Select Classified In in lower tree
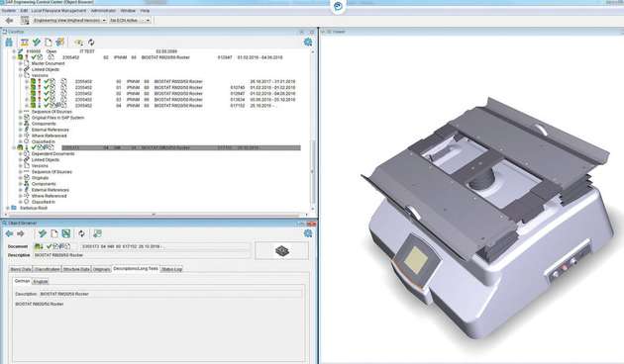Image resolution: width=624 pixels, height=364 pixels. [44, 202]
